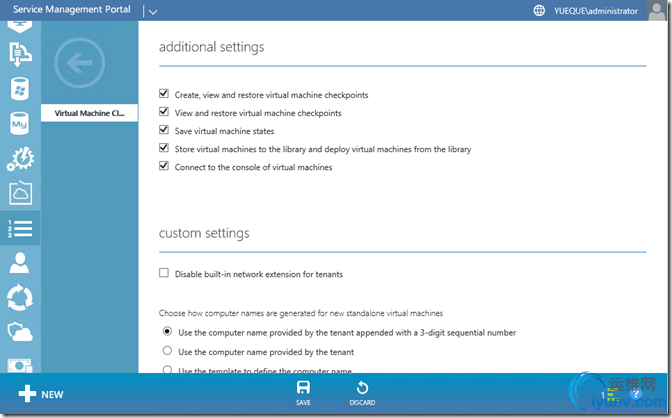Screen dimensions: 672x418
Task: Toggle Save virtual machine states checkbox
Action: 164,130
